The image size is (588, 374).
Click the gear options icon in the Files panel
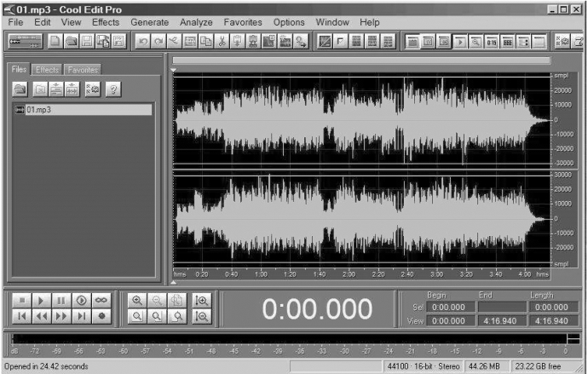tap(93, 89)
